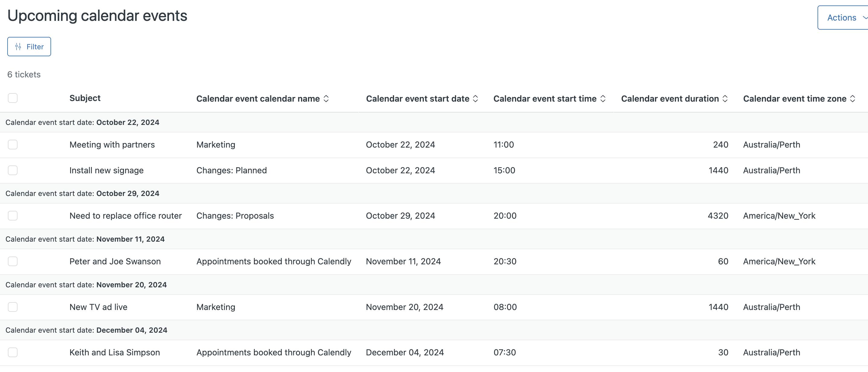Click Marketing cell in New TV ad row

[216, 307]
